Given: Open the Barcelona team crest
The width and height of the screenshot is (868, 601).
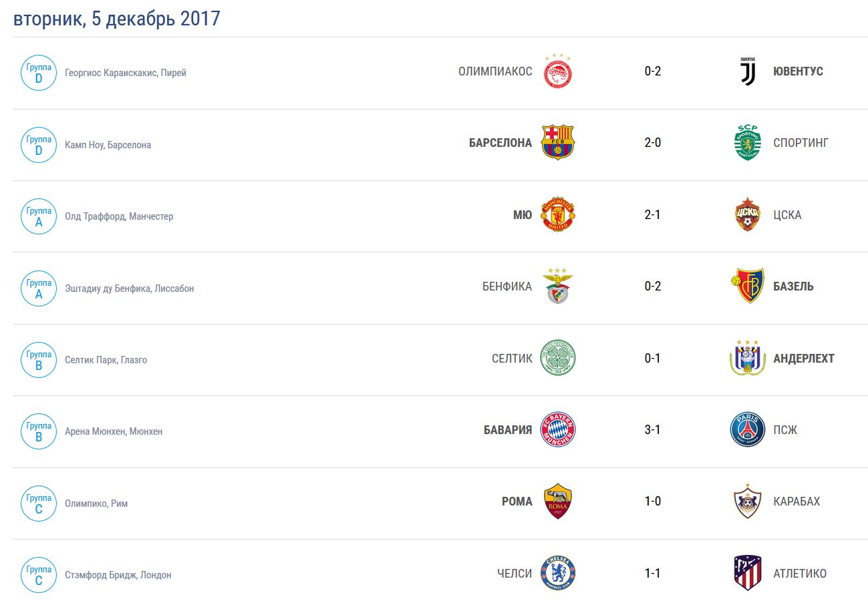Looking at the screenshot, I should [557, 142].
